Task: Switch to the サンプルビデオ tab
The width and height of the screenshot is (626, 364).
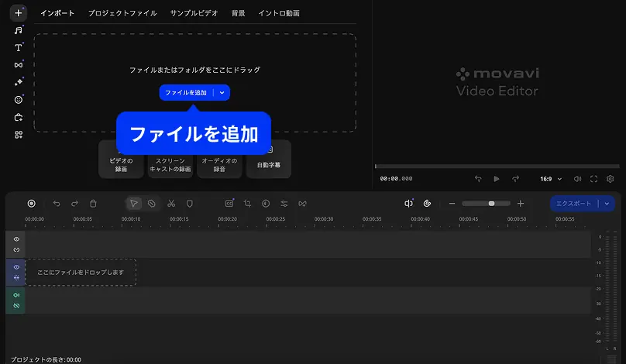Action: point(194,13)
